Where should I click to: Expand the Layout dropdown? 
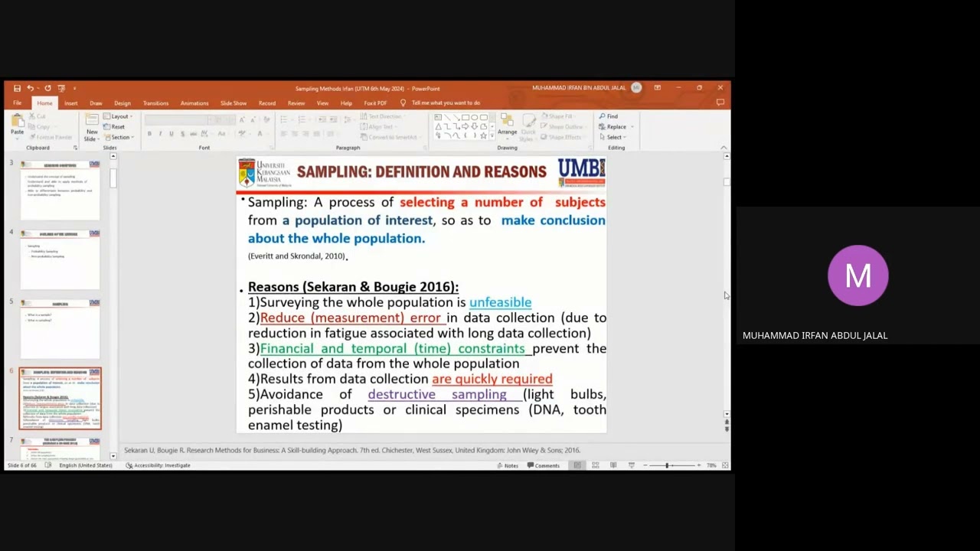119,116
